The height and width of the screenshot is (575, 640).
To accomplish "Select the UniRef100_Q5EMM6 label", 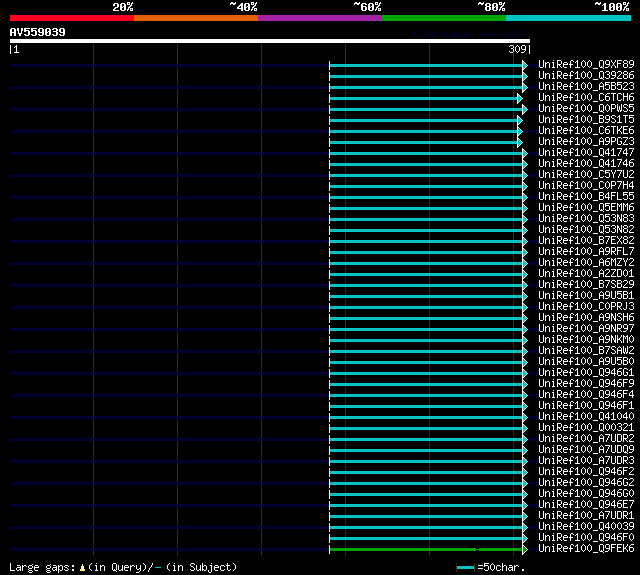I will (586, 208).
